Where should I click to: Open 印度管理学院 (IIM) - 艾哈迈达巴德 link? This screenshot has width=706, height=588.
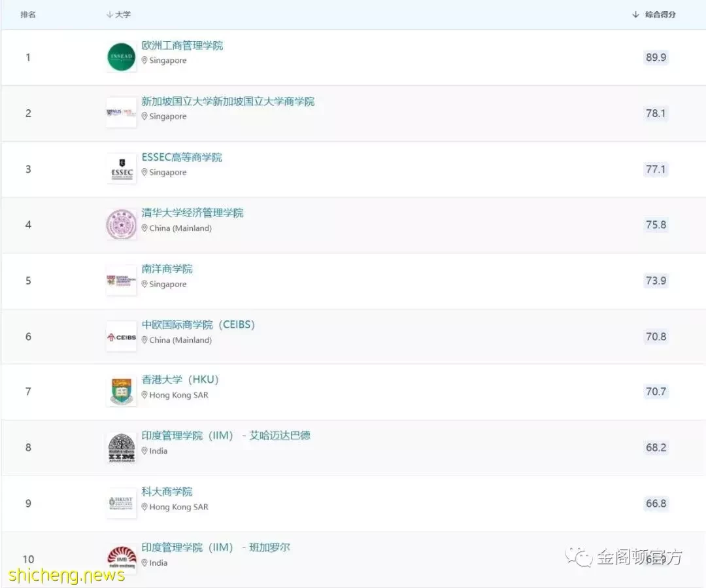tap(226, 436)
